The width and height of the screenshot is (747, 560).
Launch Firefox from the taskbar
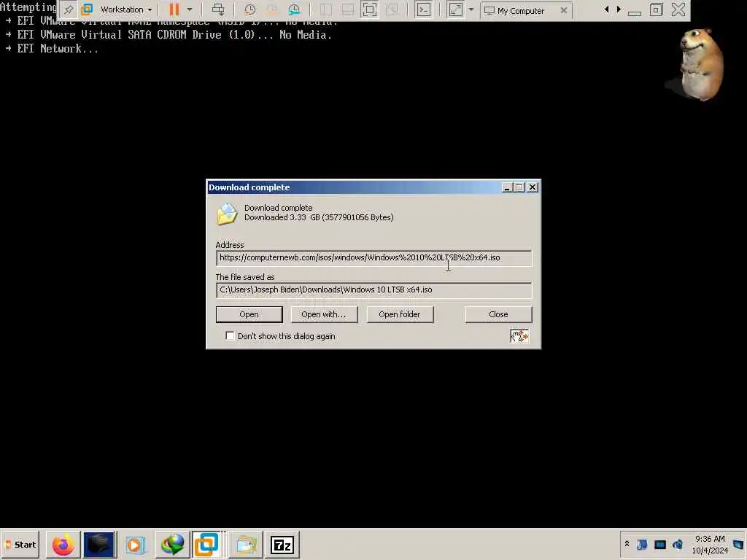coord(63,545)
